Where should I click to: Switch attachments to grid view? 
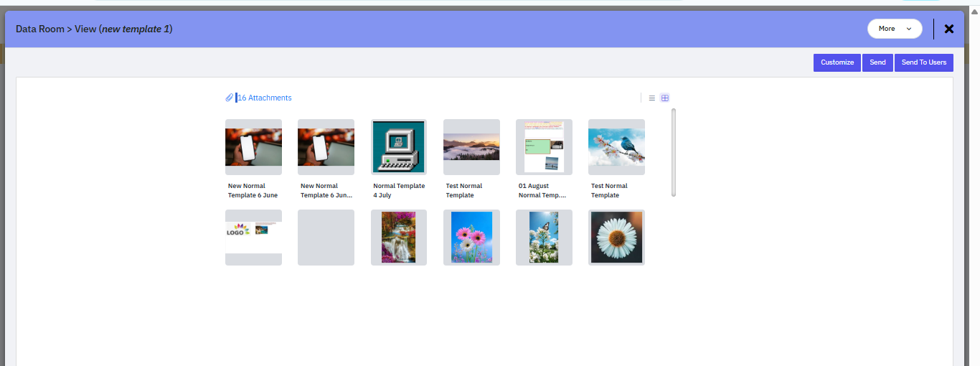click(665, 98)
